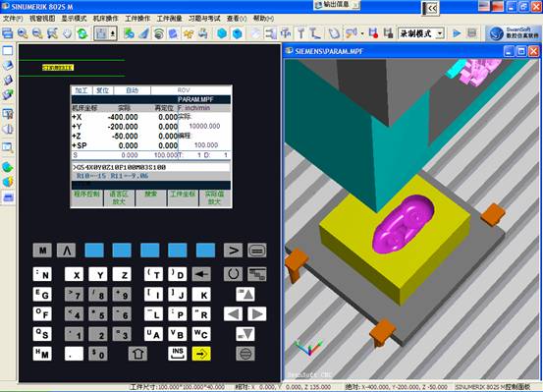Click the shift up-arrow key on keypad
Image resolution: width=543 pixels, height=392 pixels.
137,354
